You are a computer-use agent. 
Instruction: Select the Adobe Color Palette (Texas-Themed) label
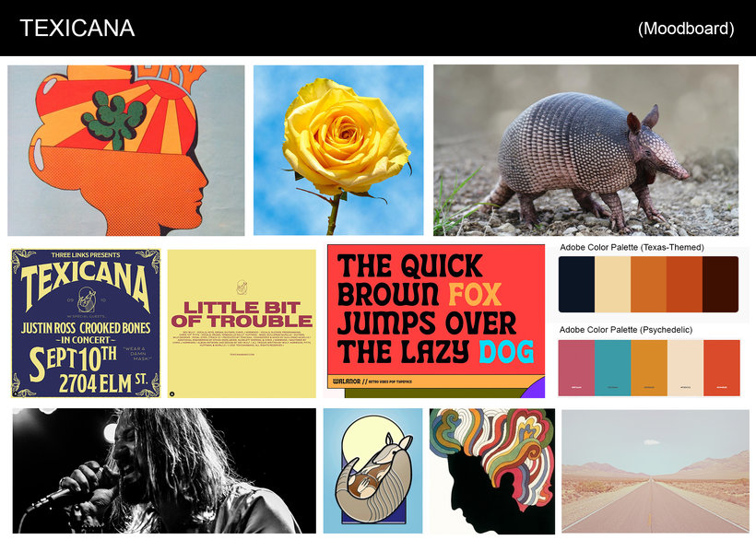click(632, 247)
